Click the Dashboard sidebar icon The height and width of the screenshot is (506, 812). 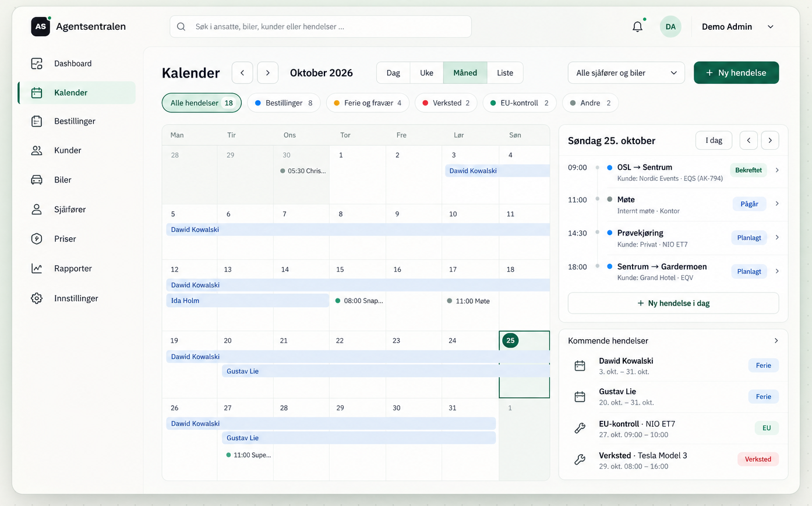pos(37,64)
